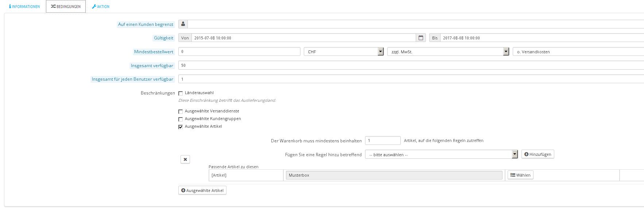Switch to the Bedingungen tab

[x=66, y=7]
